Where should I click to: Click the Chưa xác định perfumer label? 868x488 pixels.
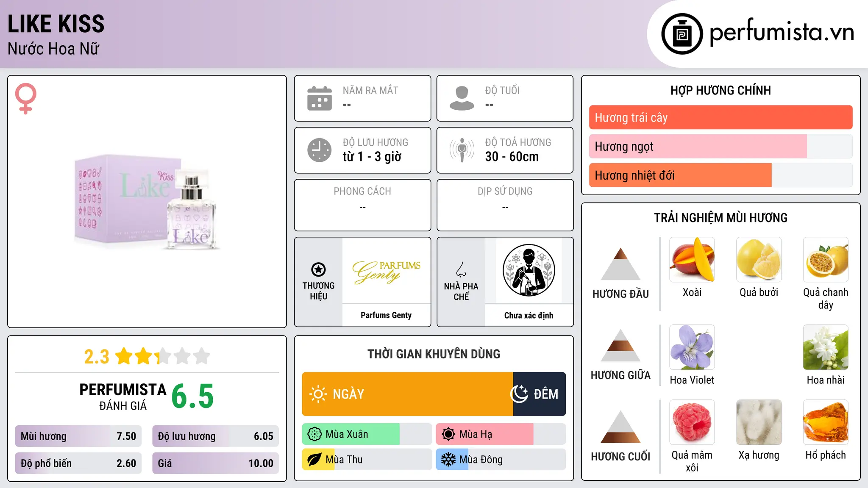[529, 315]
